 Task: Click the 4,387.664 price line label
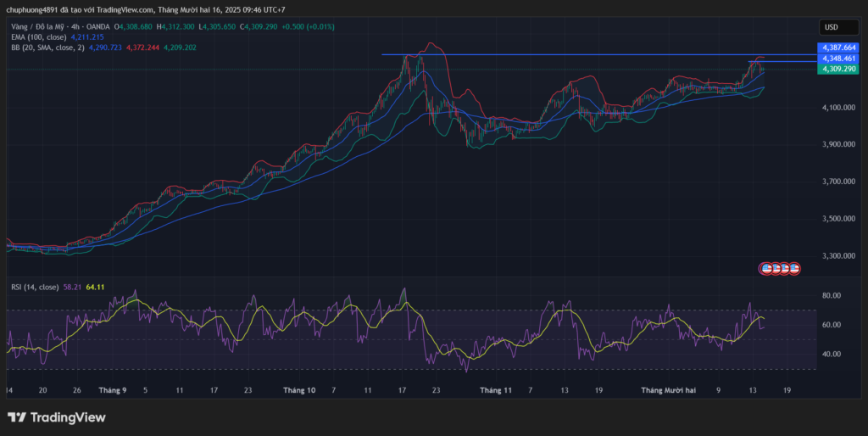coord(837,48)
